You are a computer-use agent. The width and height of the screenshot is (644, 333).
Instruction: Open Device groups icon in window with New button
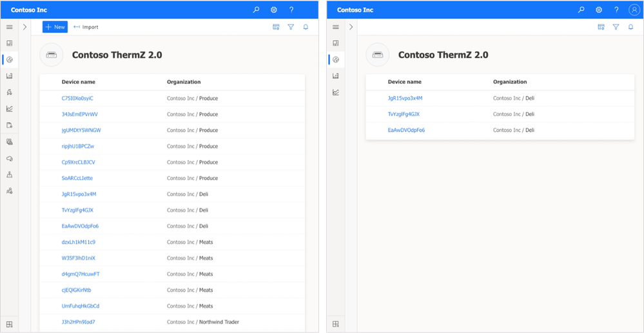pos(10,76)
